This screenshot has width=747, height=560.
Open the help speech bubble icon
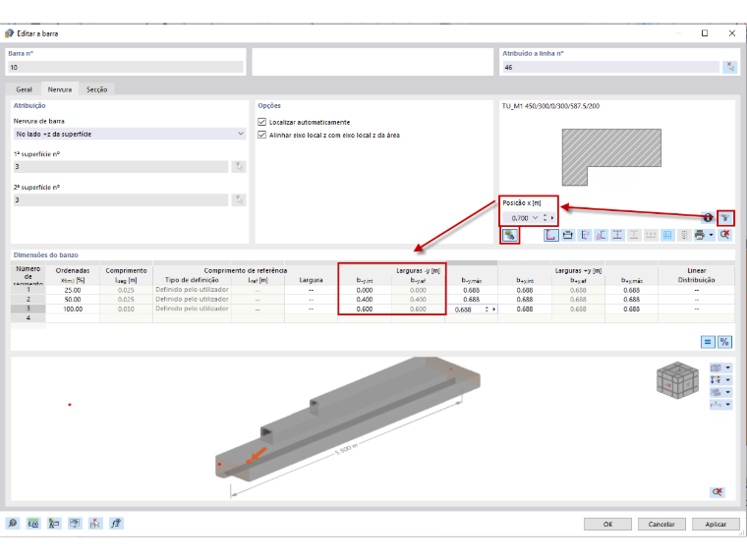click(x=13, y=524)
